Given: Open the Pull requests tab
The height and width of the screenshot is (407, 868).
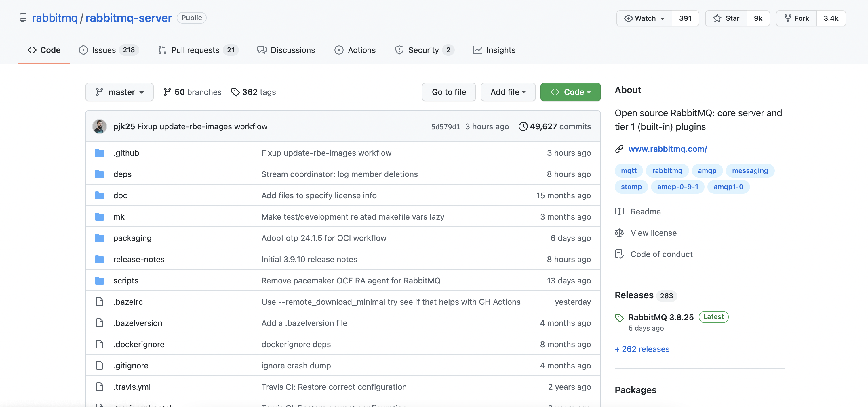Looking at the screenshot, I should coord(195,50).
